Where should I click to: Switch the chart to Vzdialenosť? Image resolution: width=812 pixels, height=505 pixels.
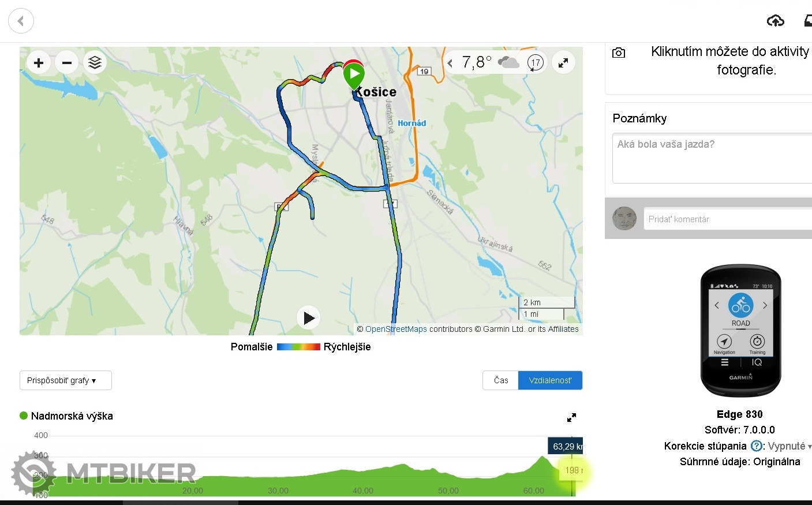pyautogui.click(x=550, y=380)
